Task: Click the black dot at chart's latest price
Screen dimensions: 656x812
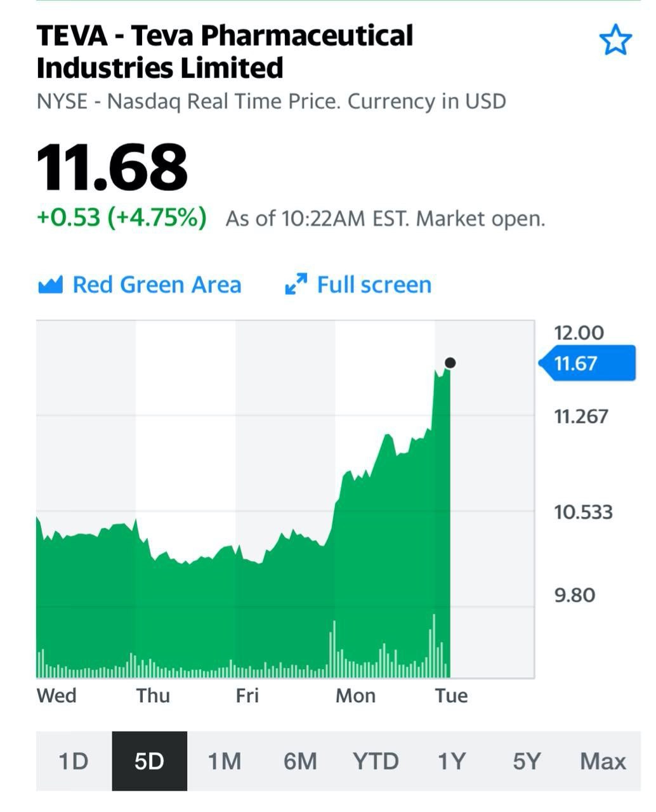Action: [x=450, y=363]
